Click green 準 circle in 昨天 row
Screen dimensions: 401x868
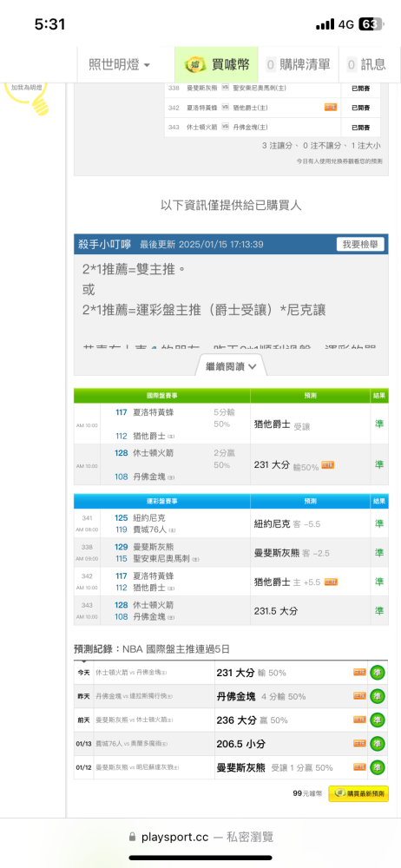(x=378, y=696)
